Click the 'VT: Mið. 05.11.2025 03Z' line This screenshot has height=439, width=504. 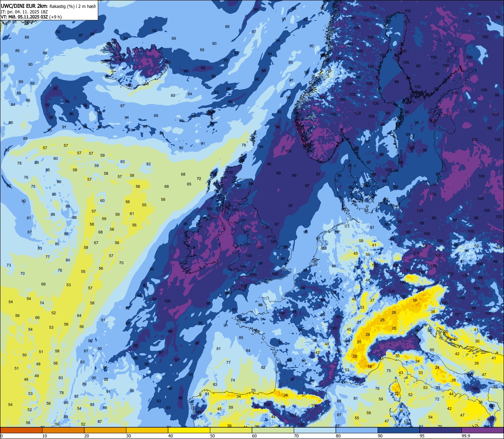pyautogui.click(x=25, y=17)
